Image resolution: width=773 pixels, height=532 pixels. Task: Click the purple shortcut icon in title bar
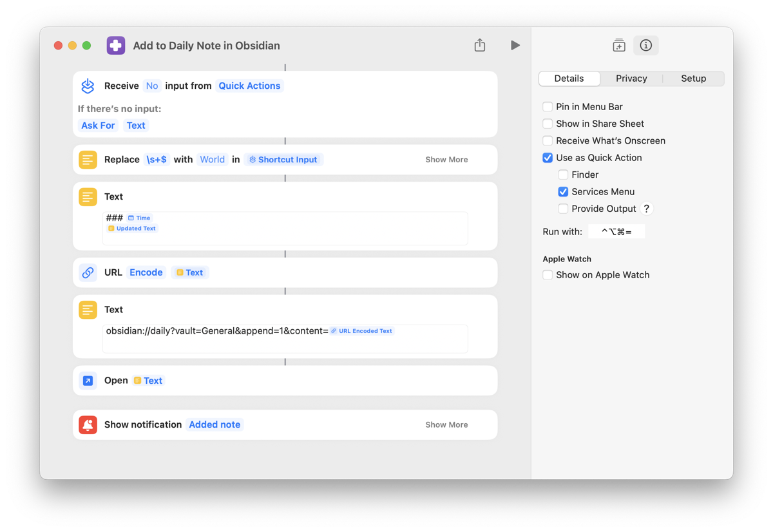116,46
